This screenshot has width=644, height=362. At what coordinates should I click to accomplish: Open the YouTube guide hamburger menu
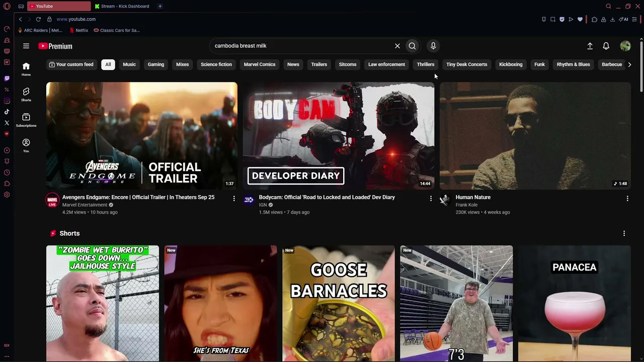pyautogui.click(x=26, y=46)
